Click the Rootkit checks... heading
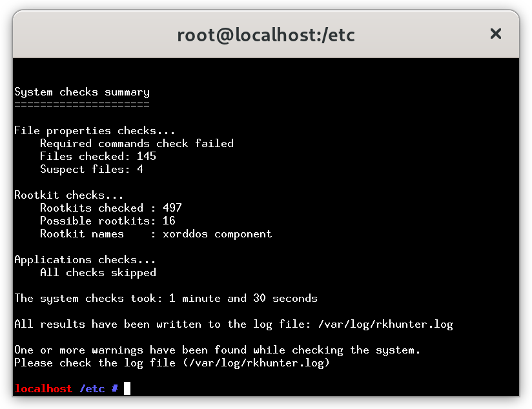The width and height of the screenshot is (532, 409). (x=68, y=195)
